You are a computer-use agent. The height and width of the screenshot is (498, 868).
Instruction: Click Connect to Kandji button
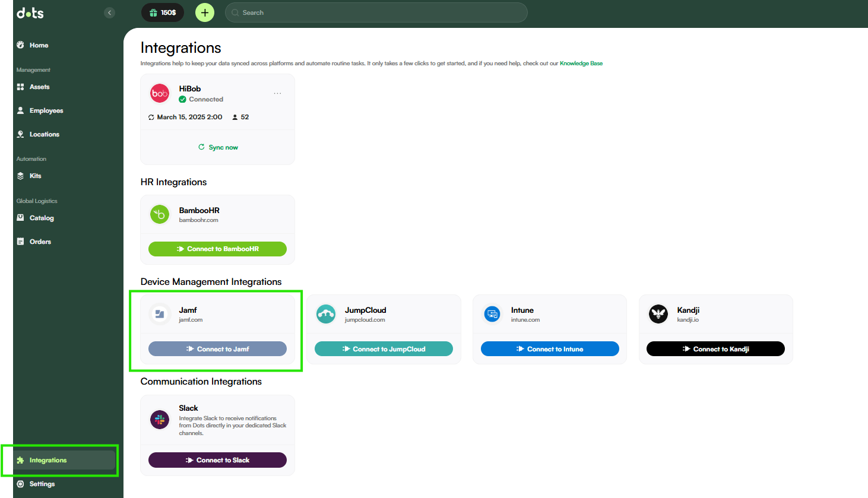715,349
